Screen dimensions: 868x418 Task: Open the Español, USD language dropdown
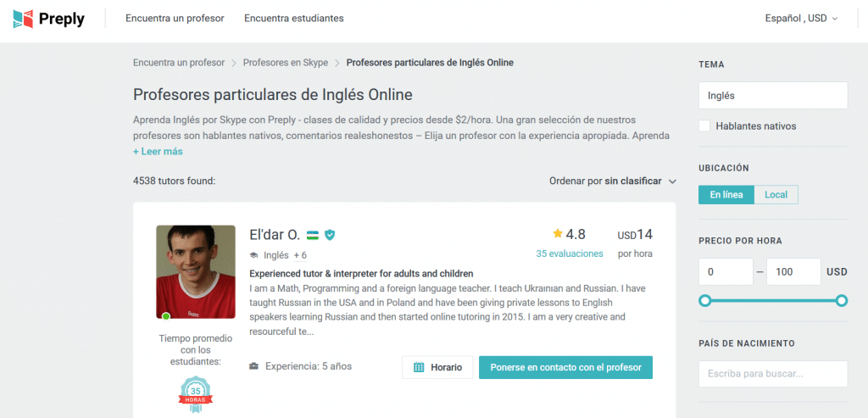pyautogui.click(x=800, y=18)
